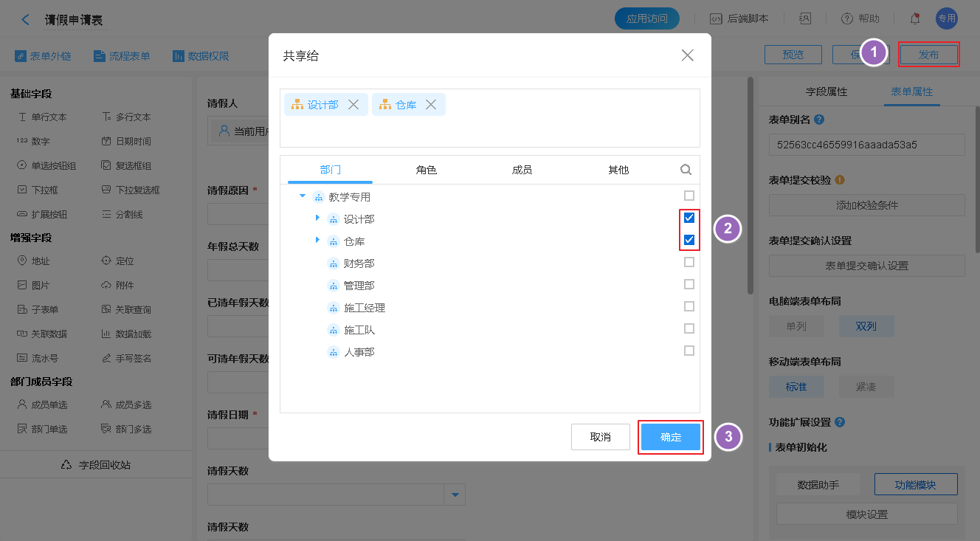Tick the 人事部 department checkbox
The width and height of the screenshot is (980, 541).
(689, 351)
